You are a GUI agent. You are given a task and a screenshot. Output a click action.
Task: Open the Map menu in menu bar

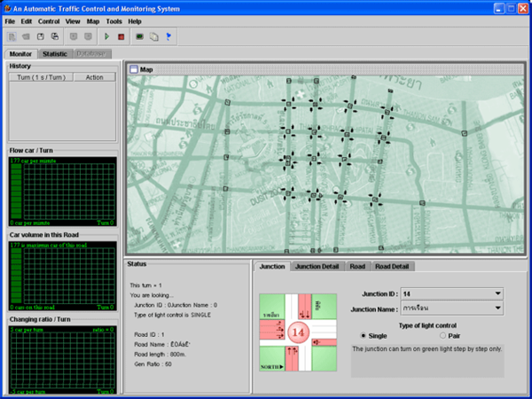coord(92,20)
